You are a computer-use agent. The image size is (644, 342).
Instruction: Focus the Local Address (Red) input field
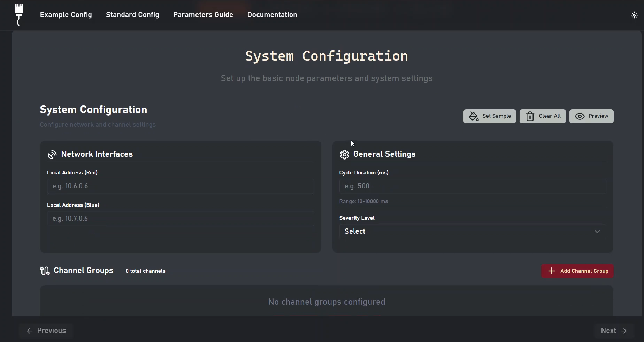point(181,186)
